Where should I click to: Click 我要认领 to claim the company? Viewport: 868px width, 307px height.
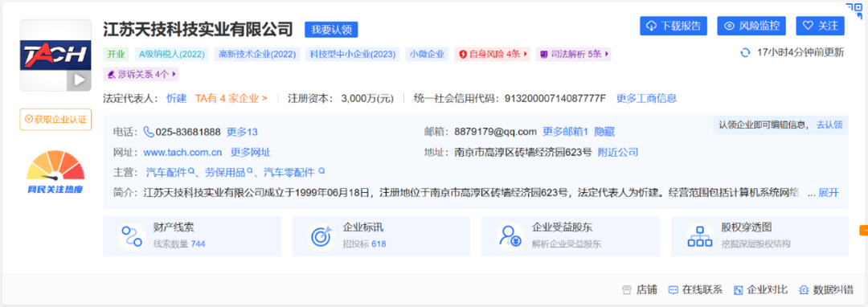coord(332,29)
